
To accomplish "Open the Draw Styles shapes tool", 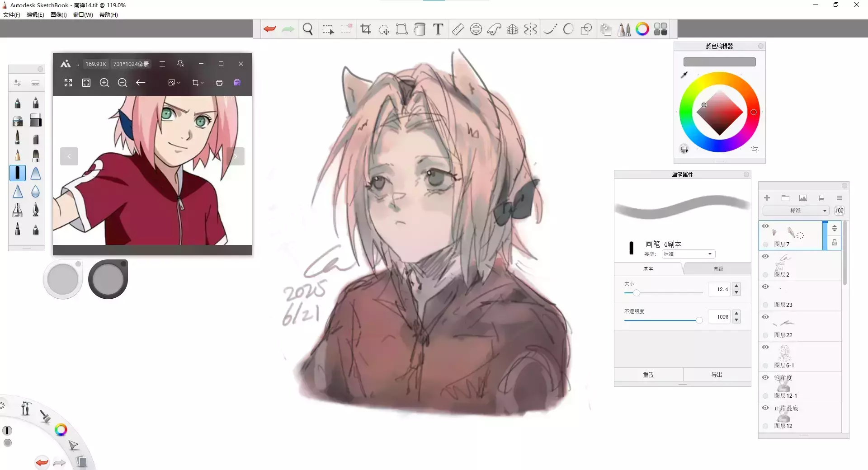I will 586,29.
